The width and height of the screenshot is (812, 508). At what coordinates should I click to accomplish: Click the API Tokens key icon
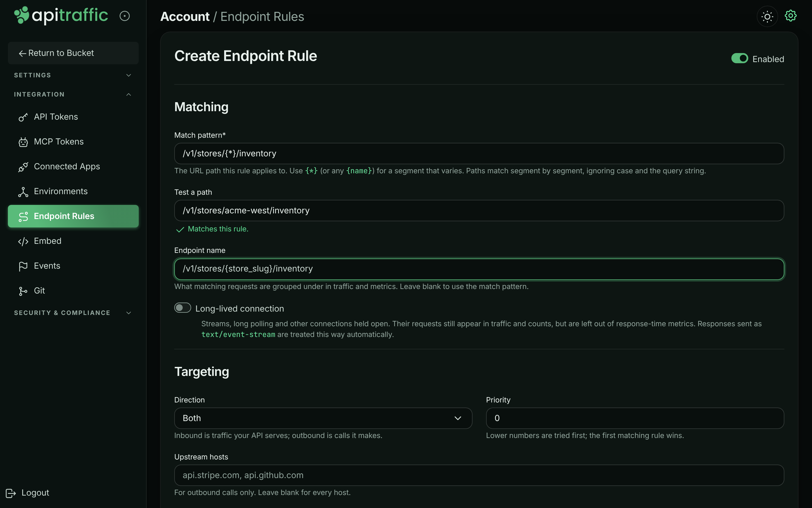[x=23, y=117]
